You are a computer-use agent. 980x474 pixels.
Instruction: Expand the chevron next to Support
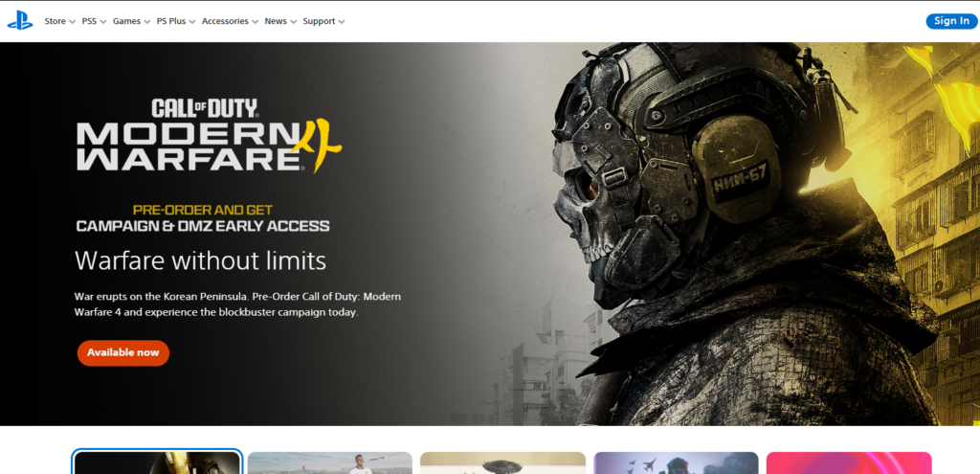pyautogui.click(x=342, y=22)
